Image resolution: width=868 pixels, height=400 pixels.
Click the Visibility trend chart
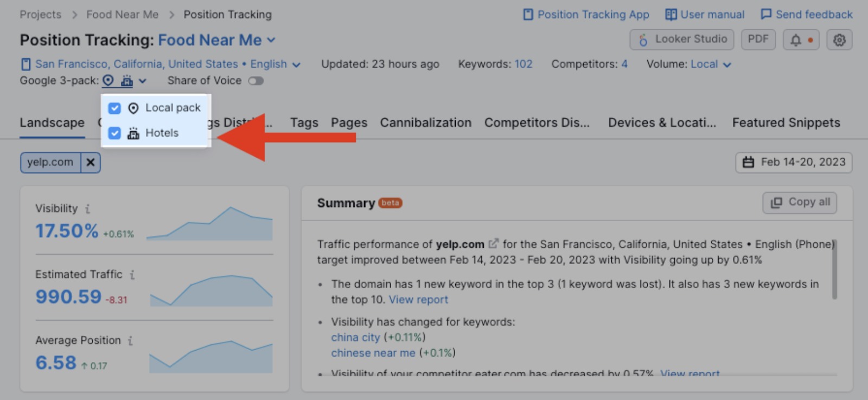click(209, 223)
